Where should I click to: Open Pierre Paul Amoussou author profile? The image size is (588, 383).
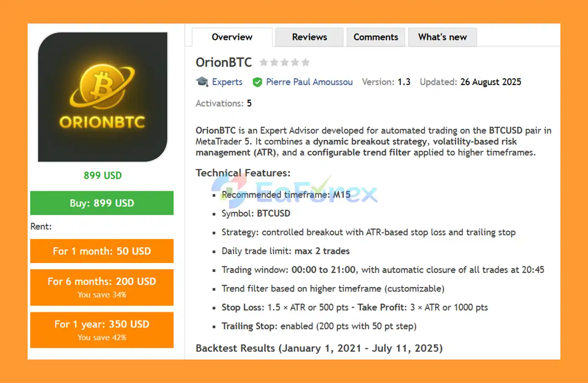coord(309,82)
